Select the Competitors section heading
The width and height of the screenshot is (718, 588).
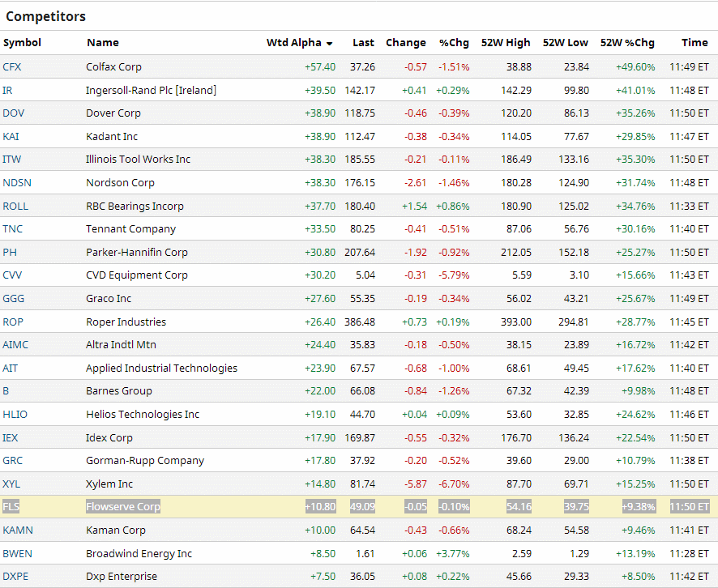[46, 16]
